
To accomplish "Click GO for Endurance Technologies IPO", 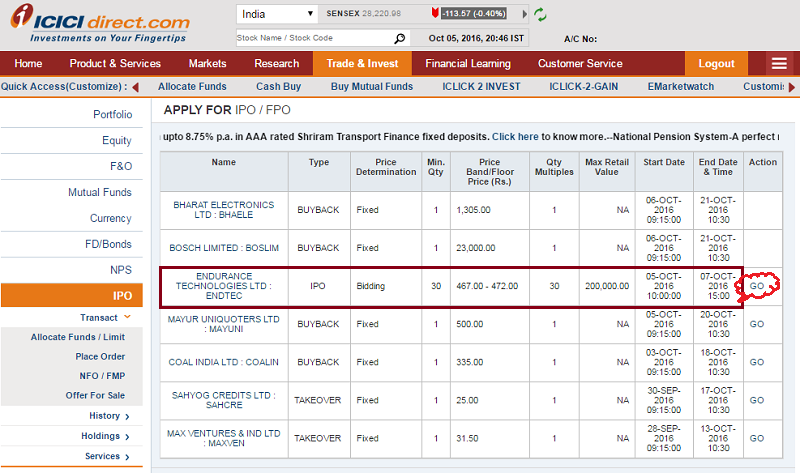I will pos(757,286).
